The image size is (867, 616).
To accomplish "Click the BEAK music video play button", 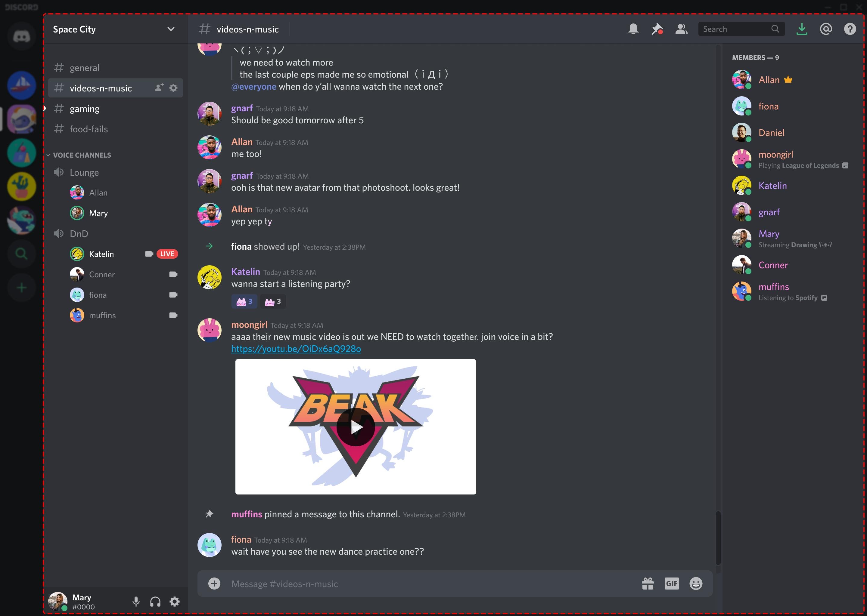I will 356,427.
